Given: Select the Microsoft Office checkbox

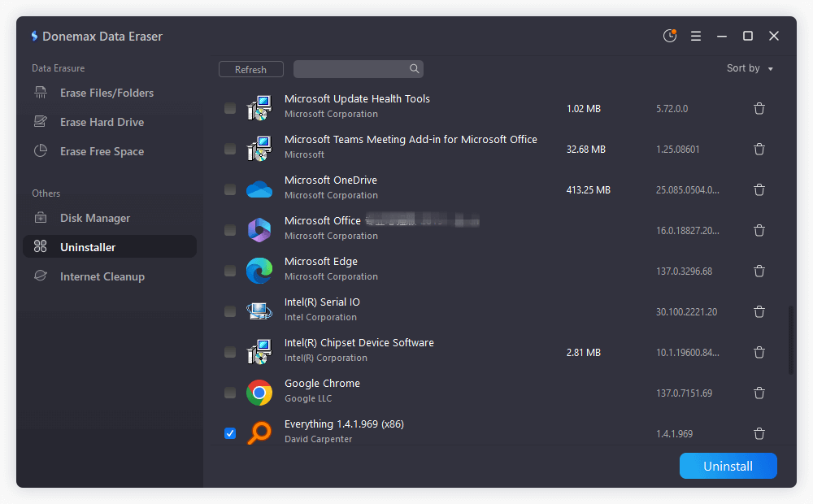Looking at the screenshot, I should [x=230, y=230].
